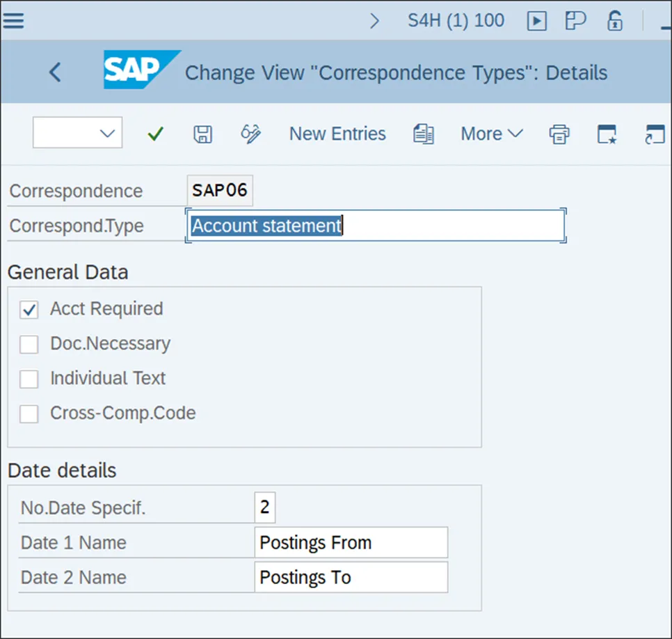The height and width of the screenshot is (639, 672).
Task: Open the command field dropdown
Action: 107,133
